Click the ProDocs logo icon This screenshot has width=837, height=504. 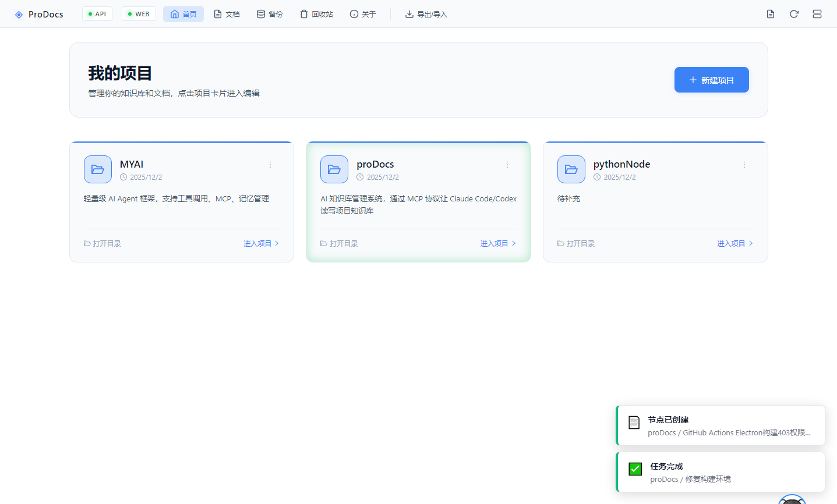click(x=19, y=15)
